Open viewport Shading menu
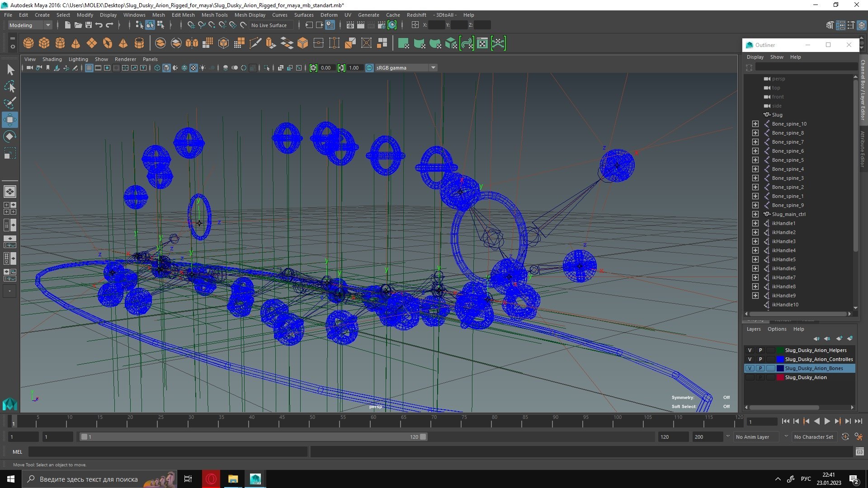The height and width of the screenshot is (488, 868). [52, 59]
